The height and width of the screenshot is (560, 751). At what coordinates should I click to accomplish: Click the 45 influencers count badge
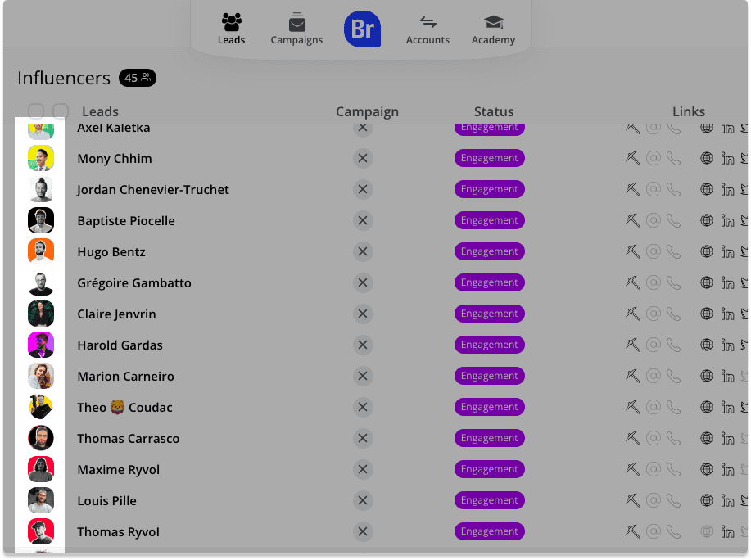coord(138,78)
